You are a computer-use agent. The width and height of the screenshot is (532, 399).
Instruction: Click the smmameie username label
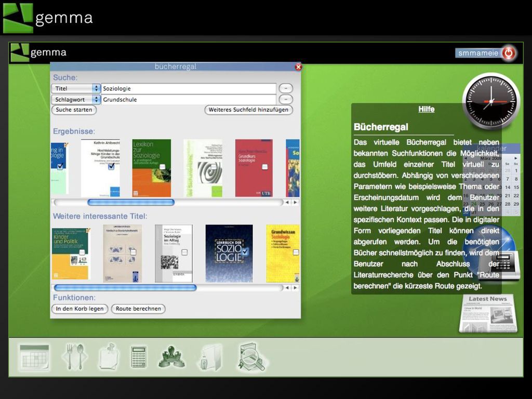coord(478,53)
